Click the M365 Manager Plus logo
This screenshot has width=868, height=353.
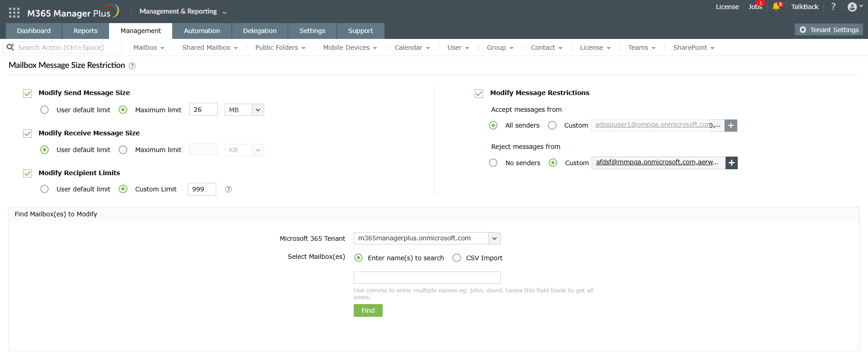[x=73, y=12]
